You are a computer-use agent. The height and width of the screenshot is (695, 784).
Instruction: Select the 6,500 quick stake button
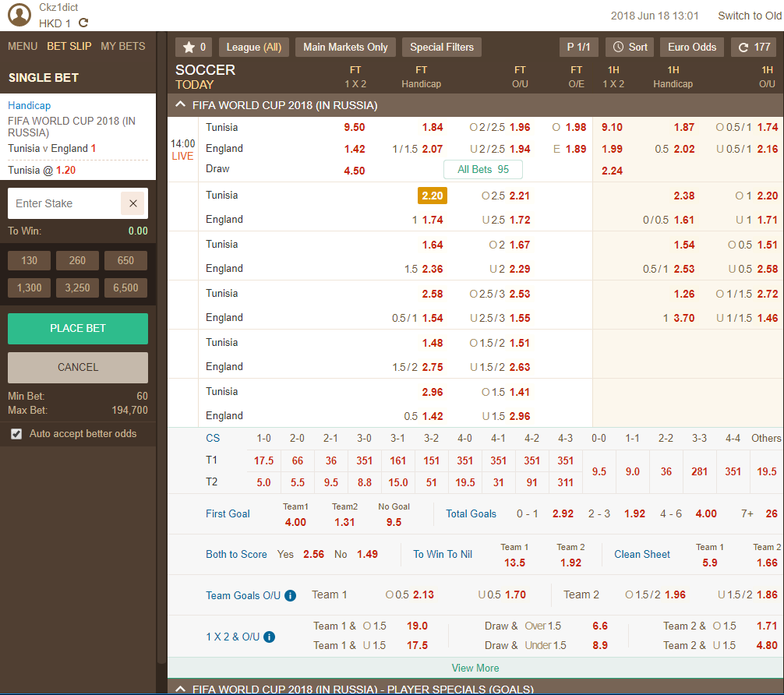tap(125, 288)
